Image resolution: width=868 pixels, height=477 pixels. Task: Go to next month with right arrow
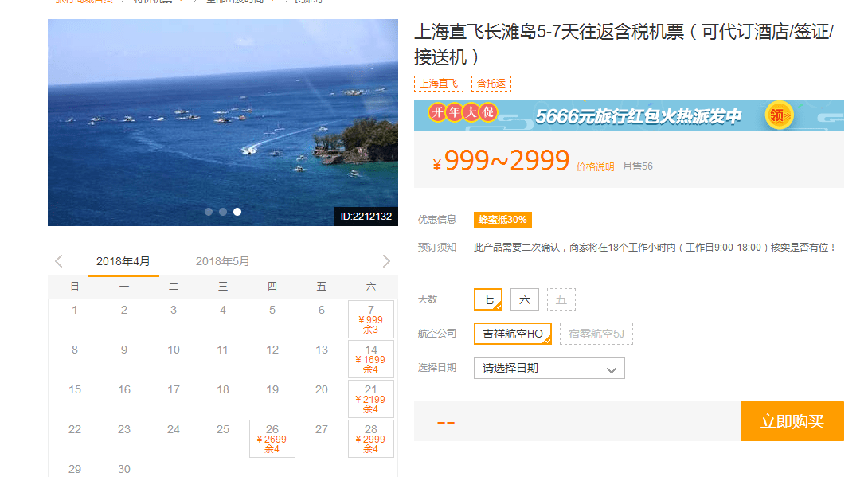coord(386,261)
